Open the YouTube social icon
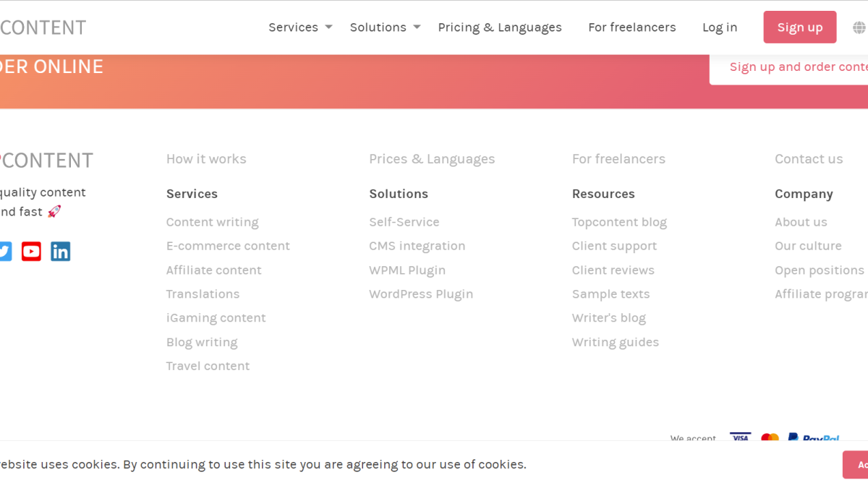This screenshot has width=868, height=488. pyautogui.click(x=31, y=252)
